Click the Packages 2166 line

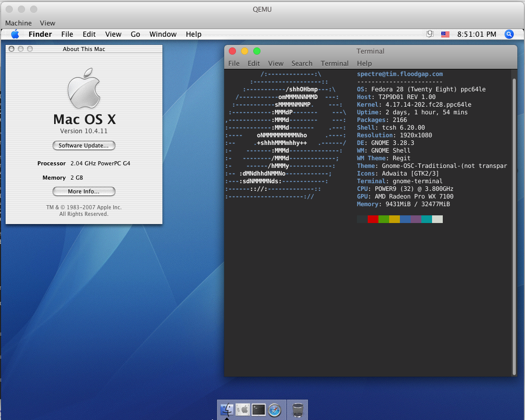(x=382, y=120)
